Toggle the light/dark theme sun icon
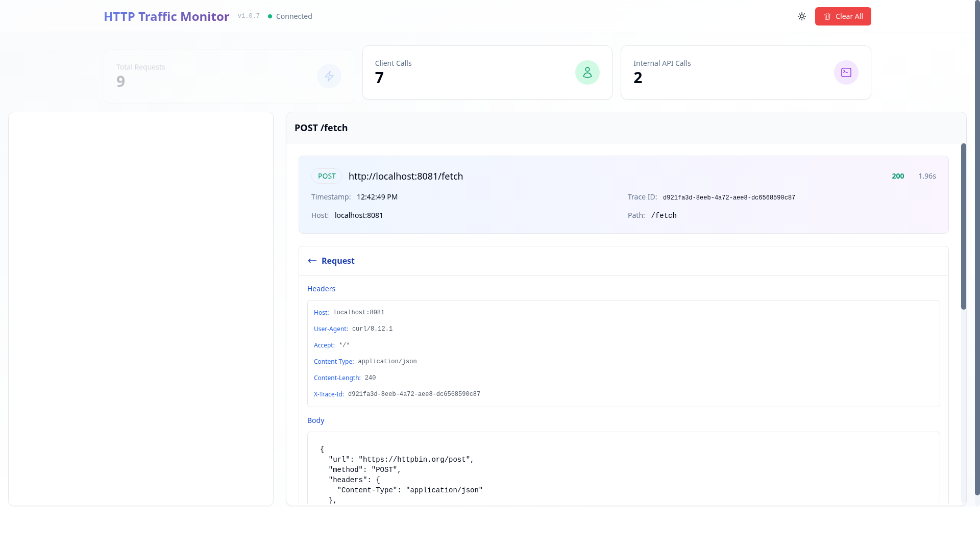The height and width of the screenshot is (551, 980). click(802, 16)
